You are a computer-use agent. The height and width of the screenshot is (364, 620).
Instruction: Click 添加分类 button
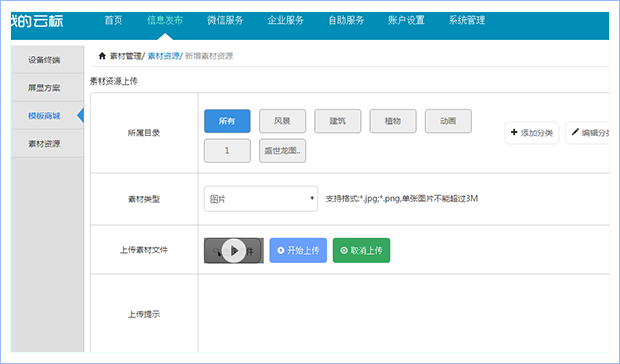coord(531,133)
